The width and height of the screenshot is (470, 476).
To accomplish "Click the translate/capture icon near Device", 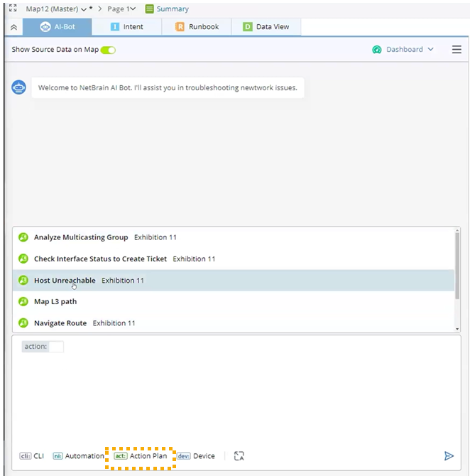I will pos(239,456).
